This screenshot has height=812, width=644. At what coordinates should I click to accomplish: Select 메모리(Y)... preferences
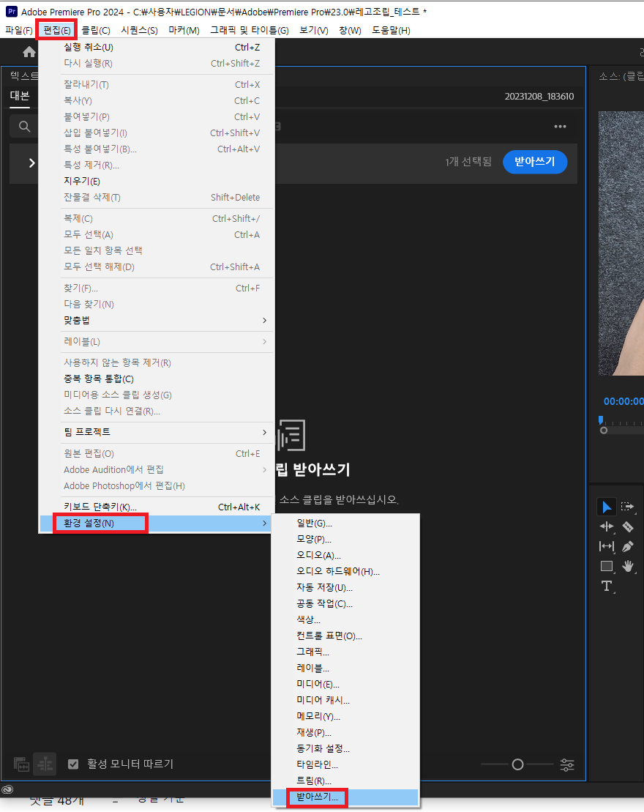pyautogui.click(x=345, y=717)
